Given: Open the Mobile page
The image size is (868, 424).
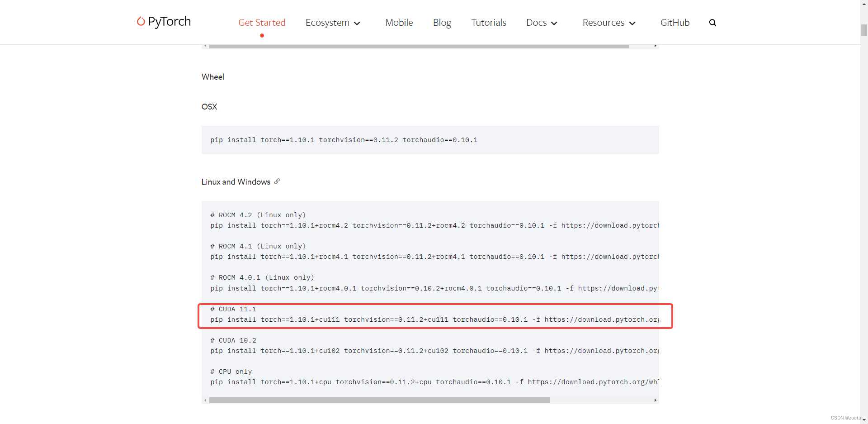Looking at the screenshot, I should pyautogui.click(x=399, y=22).
